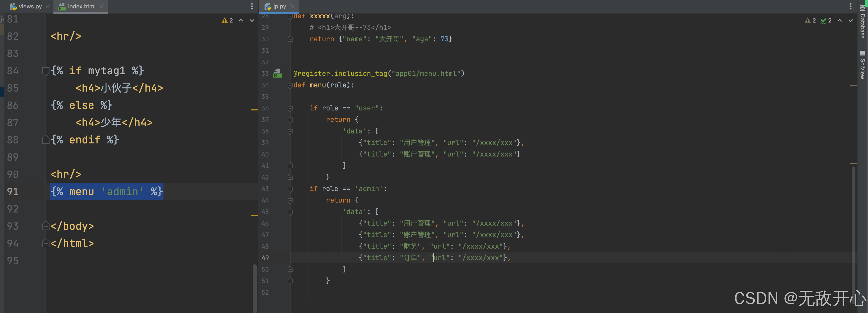Screen dimensions: 868x313
Task: Show warnings count in index.html editor
Action: click(227, 20)
